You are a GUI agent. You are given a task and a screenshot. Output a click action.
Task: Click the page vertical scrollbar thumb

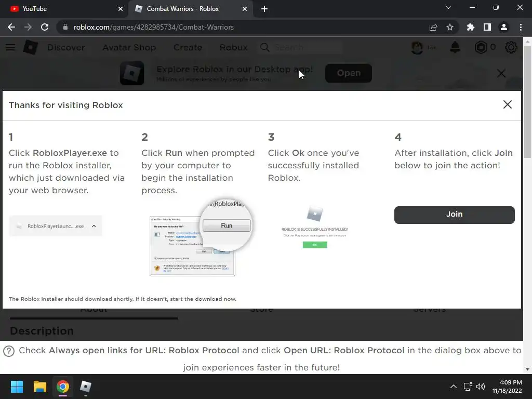[527, 102]
